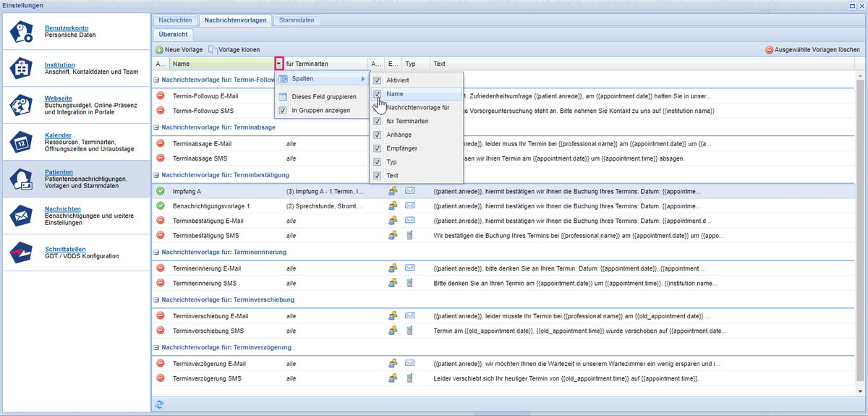868x416 pixels.
Task: Click the Name column dropdown arrow
Action: pos(279,64)
